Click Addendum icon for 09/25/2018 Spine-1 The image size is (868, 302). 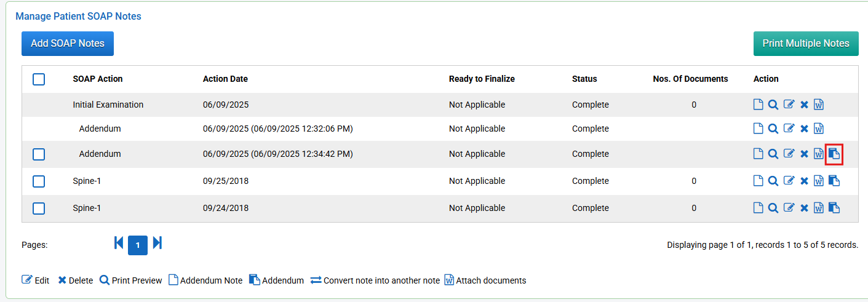834,181
